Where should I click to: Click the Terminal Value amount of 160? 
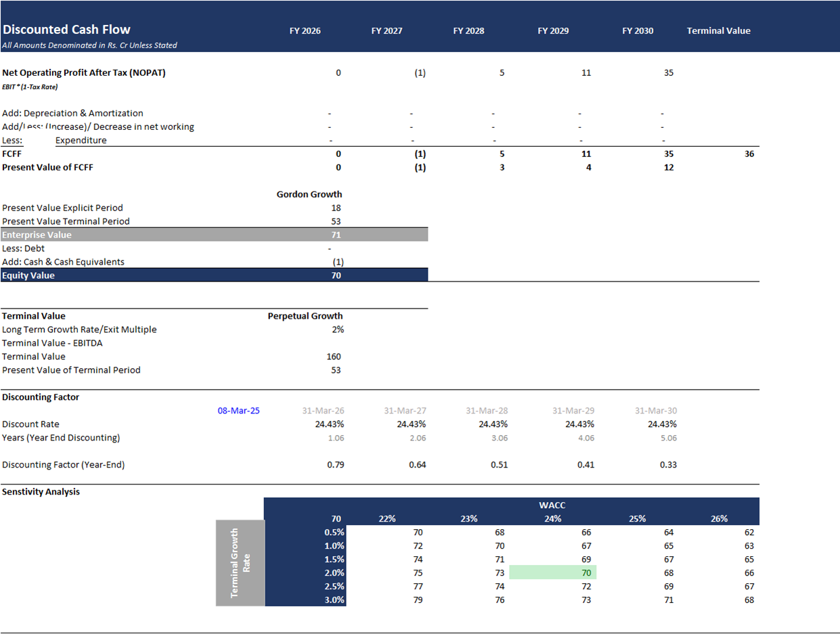[333, 357]
